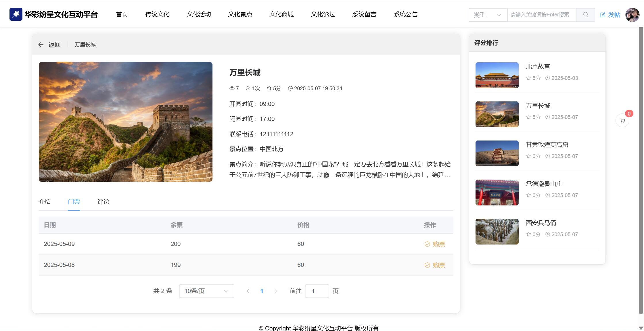The width and height of the screenshot is (644, 331).
Task: Open 文化论坛 in the navigation menu
Action: 323,14
